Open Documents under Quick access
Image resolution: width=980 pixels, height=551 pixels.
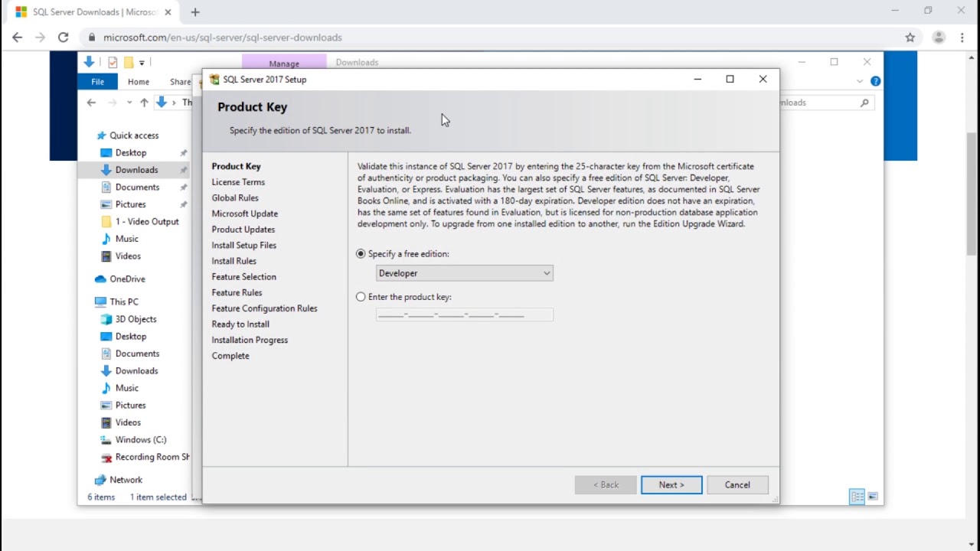[137, 187]
